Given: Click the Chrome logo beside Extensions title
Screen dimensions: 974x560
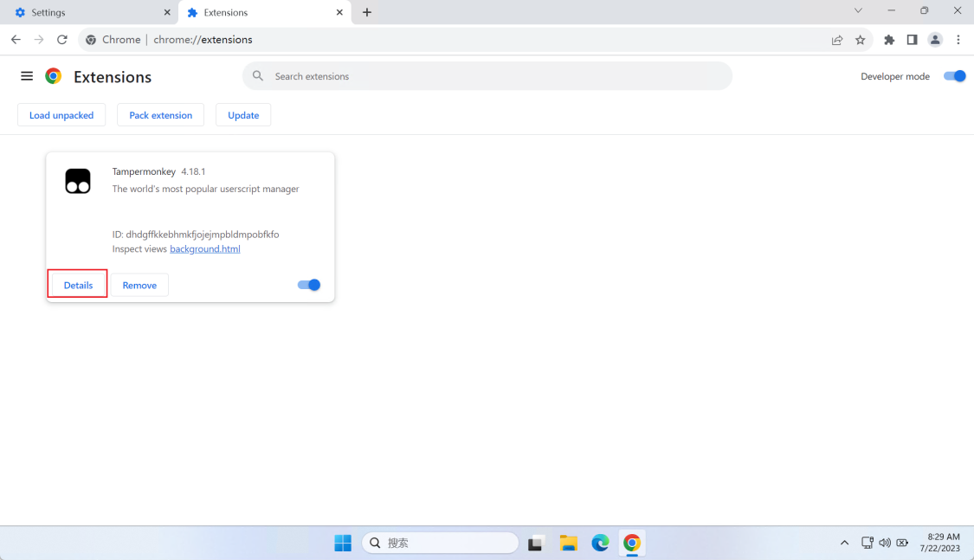Looking at the screenshot, I should tap(54, 76).
